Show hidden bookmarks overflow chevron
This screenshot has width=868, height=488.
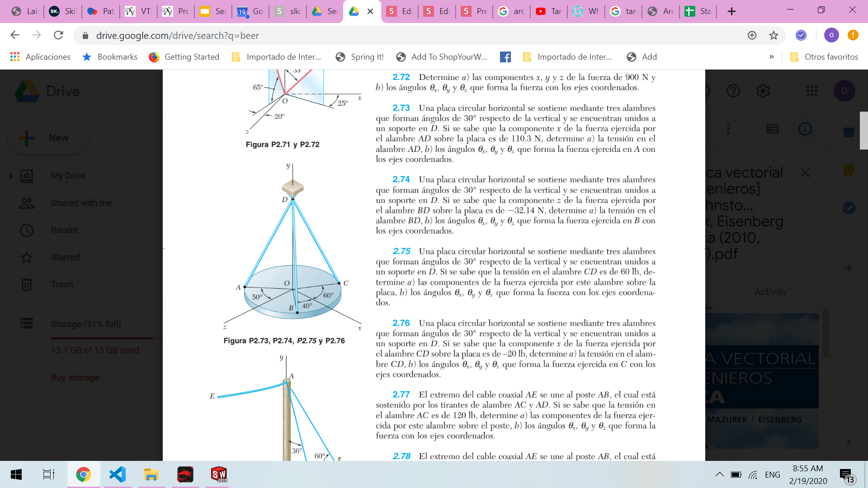(771, 57)
